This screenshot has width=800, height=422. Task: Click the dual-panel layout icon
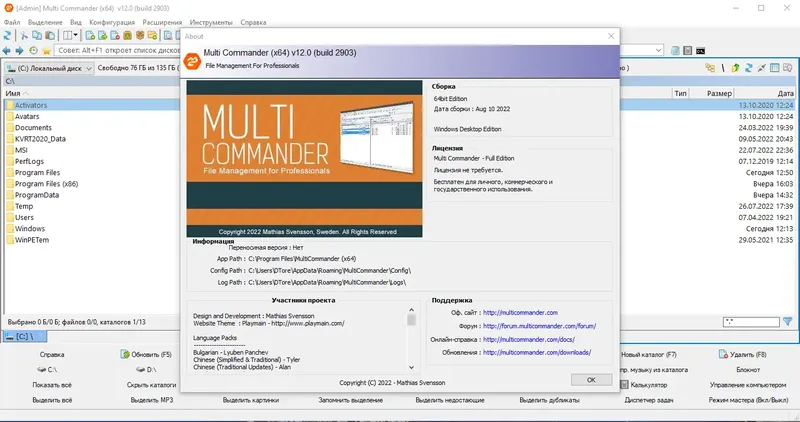coord(67,35)
